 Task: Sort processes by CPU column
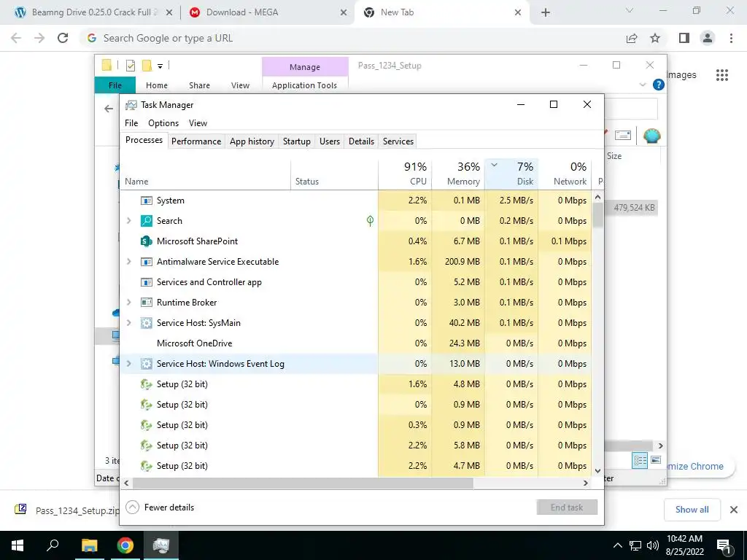[405, 174]
